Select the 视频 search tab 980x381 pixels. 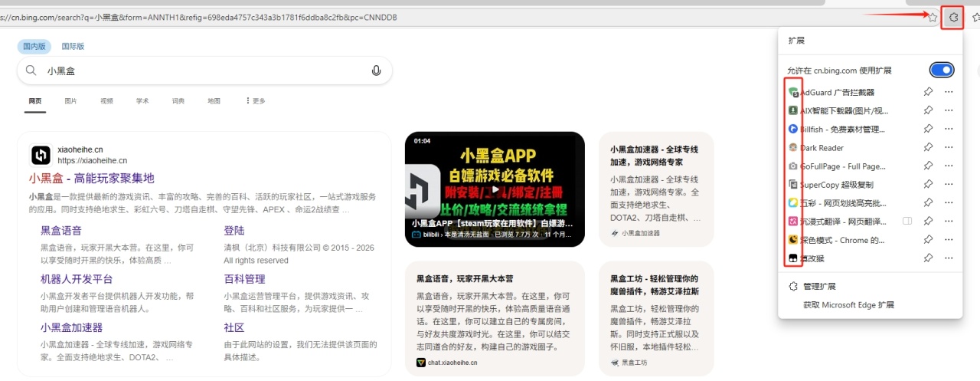pos(106,100)
